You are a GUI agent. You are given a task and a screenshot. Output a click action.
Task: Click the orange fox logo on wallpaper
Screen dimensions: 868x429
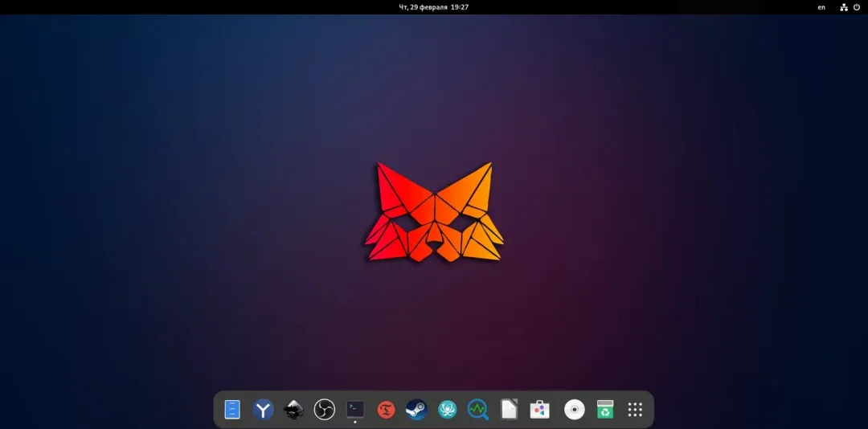(x=435, y=211)
